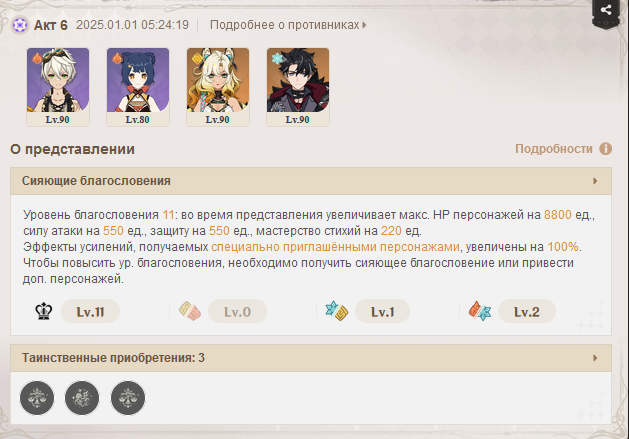The image size is (629, 439).
Task: Select the blue-haired Pyro character portrait Lv.80
Action: pyautogui.click(x=138, y=87)
